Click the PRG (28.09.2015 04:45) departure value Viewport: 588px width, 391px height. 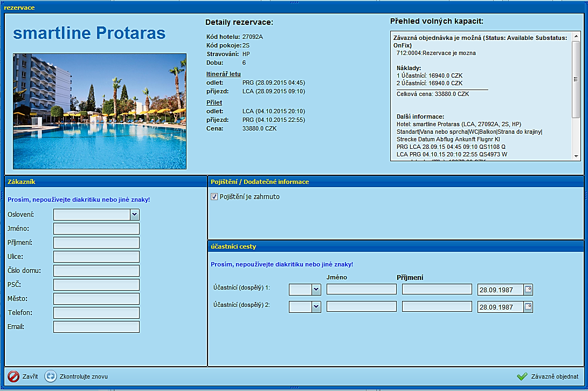coord(274,83)
